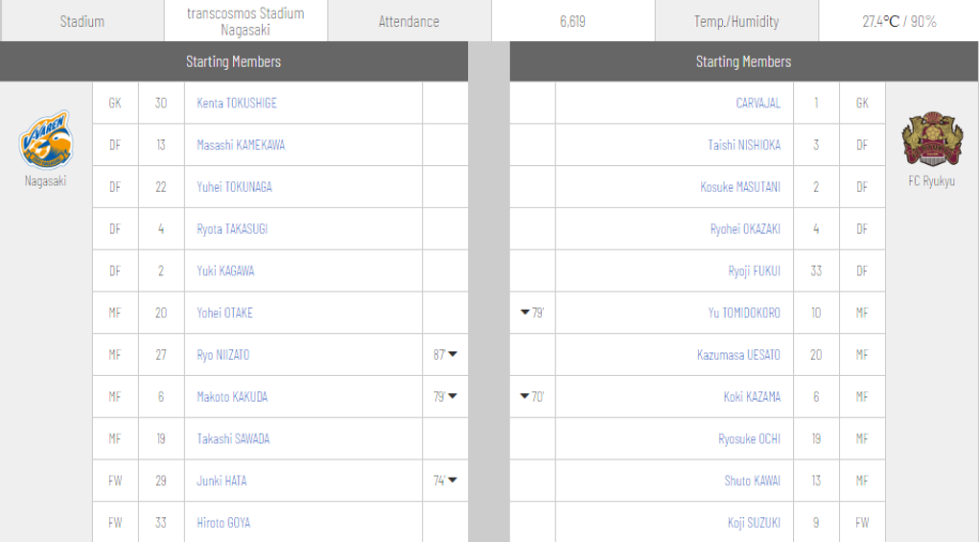
Task: Select the Kazumasa UESATO link
Action: coord(738,355)
